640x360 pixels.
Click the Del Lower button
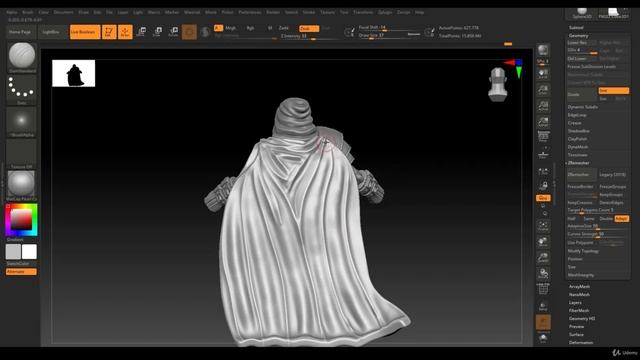(x=581, y=59)
